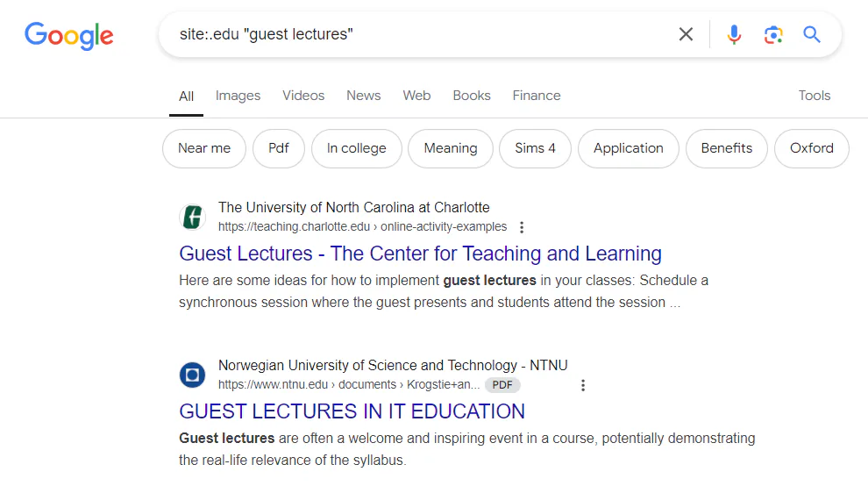This screenshot has height=486, width=868.
Task: Apply the Benefits filter chip
Action: [727, 148]
